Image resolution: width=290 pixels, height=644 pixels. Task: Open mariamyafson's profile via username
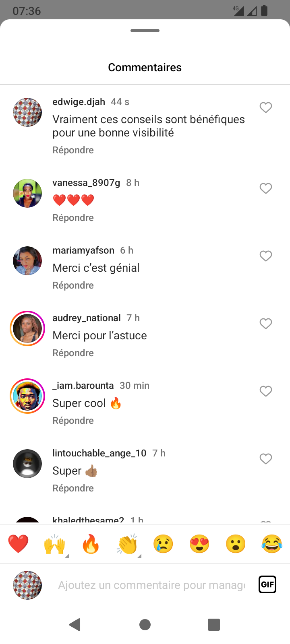[83, 250]
